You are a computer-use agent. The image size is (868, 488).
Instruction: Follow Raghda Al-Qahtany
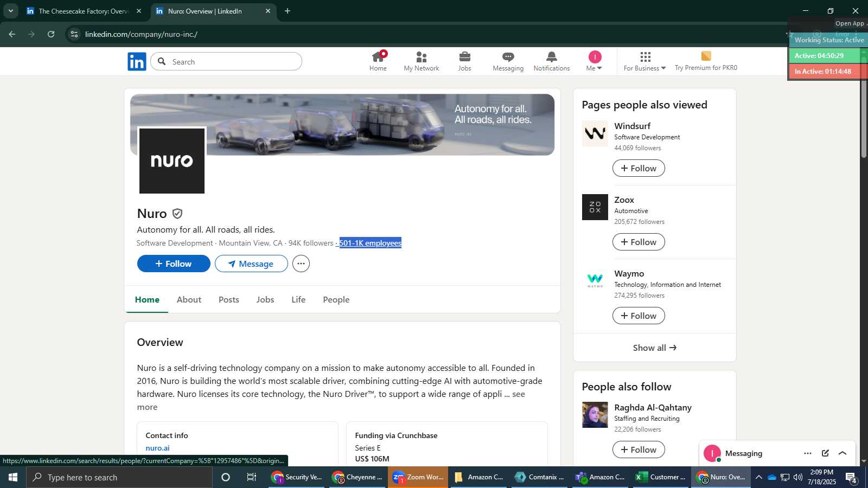639,450
